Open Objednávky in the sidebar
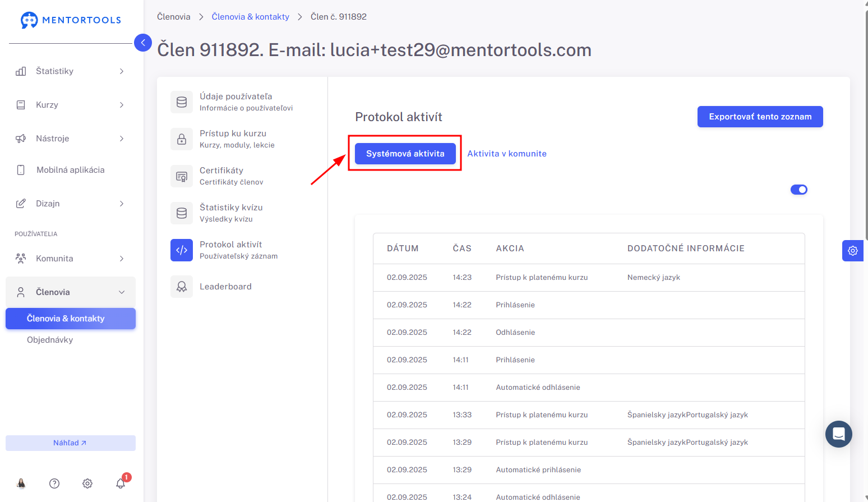This screenshot has height=502, width=868. [50, 340]
